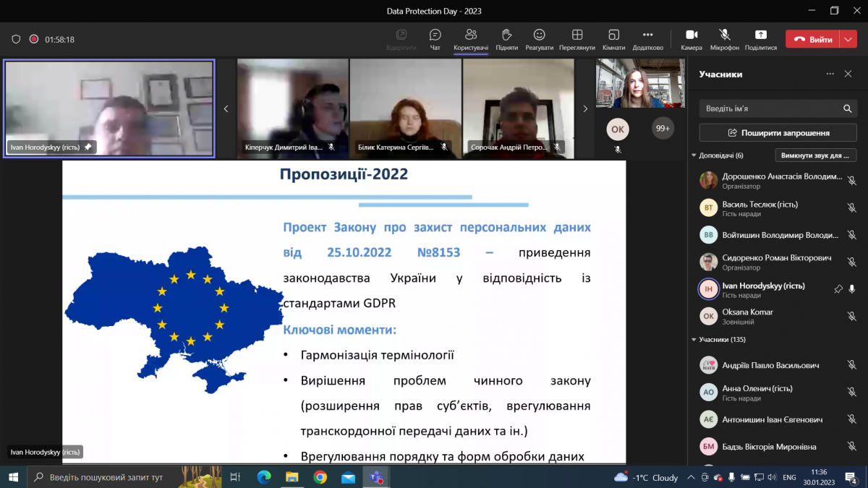Open the Windows Start menu
868x488 pixels.
[13, 477]
